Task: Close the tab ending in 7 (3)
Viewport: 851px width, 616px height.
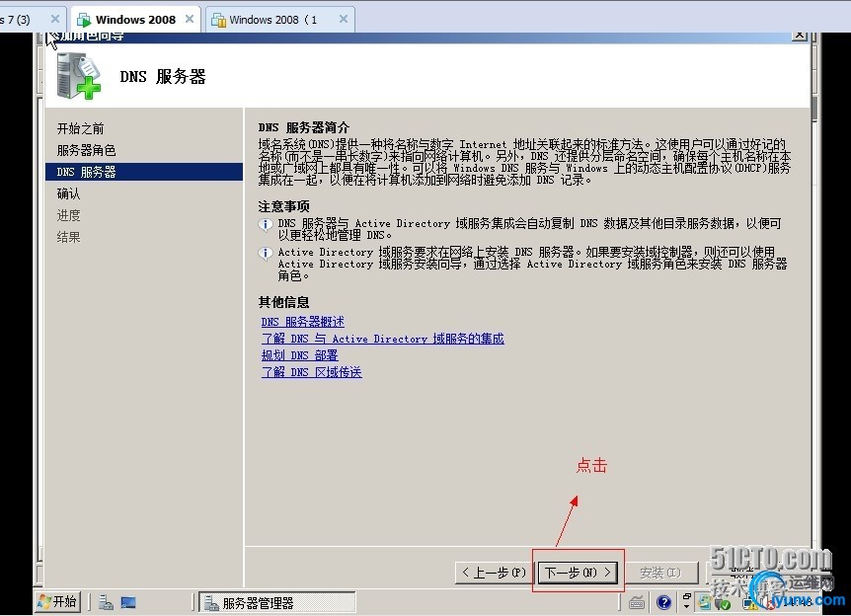Action: [x=55, y=19]
